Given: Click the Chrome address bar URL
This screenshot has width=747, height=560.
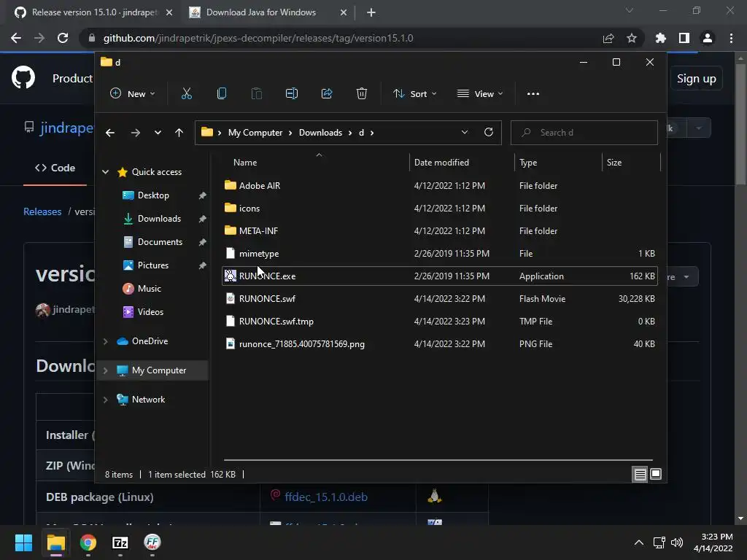Looking at the screenshot, I should click(258, 38).
